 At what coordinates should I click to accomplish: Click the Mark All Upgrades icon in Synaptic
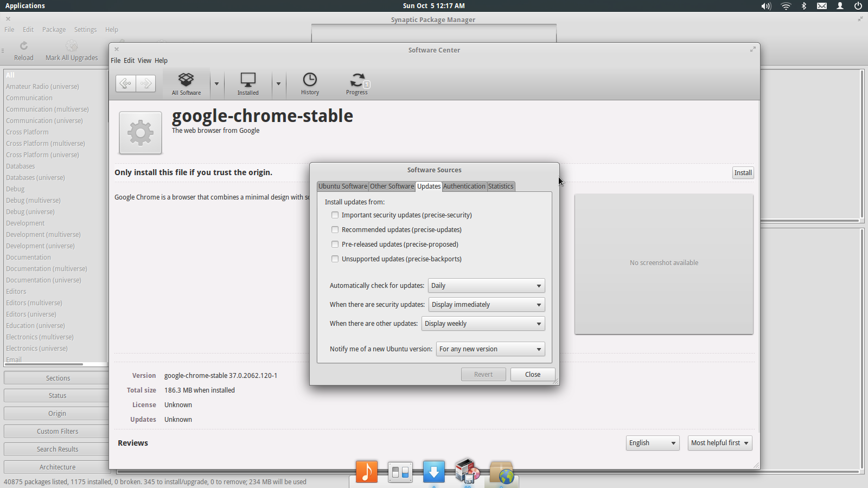pos(72,46)
